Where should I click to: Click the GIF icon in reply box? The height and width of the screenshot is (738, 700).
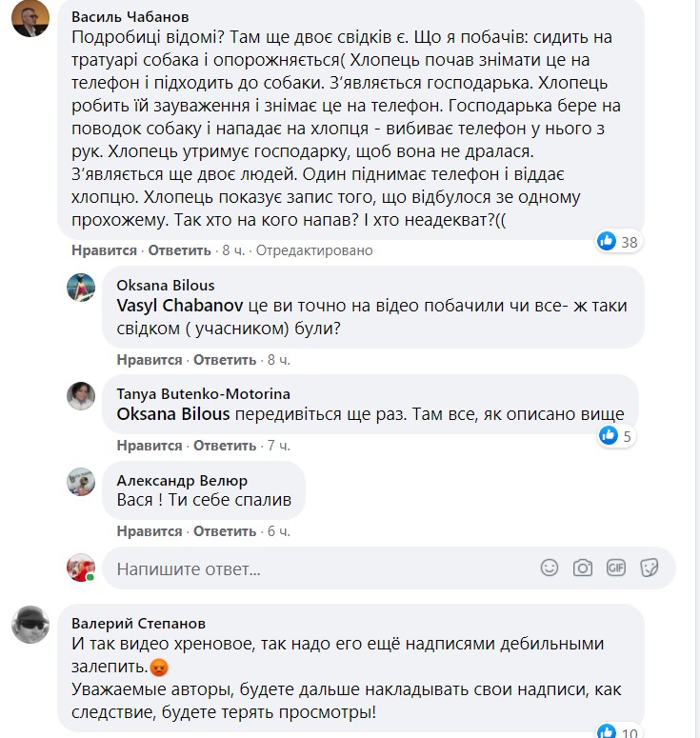pyautogui.click(x=616, y=568)
